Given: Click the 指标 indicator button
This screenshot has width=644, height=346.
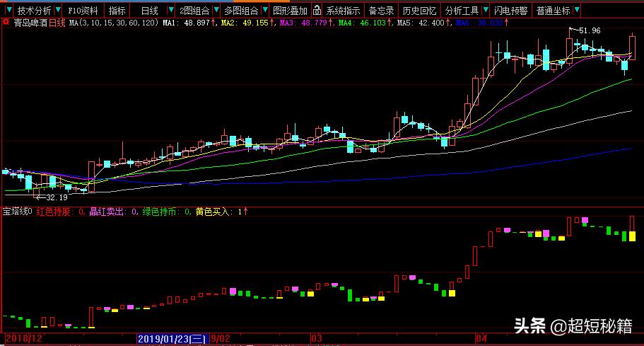Looking at the screenshot, I should tap(117, 11).
